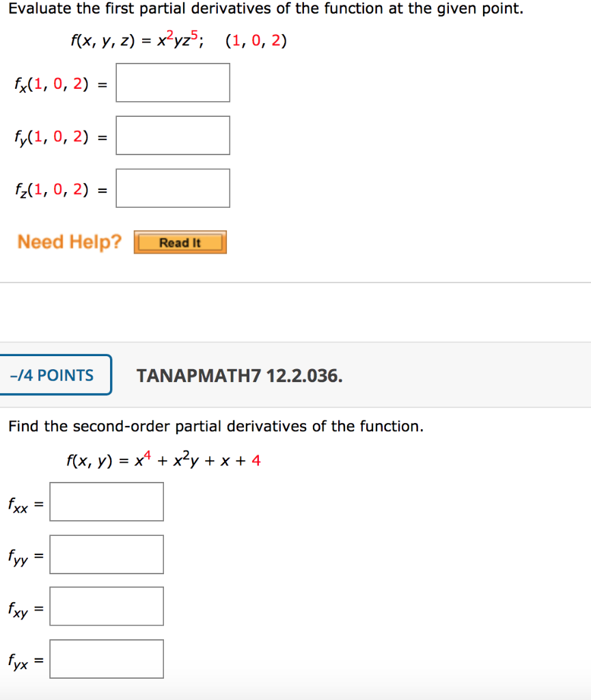Click the Read It help button
This screenshot has height=700, width=591.
coord(180,242)
